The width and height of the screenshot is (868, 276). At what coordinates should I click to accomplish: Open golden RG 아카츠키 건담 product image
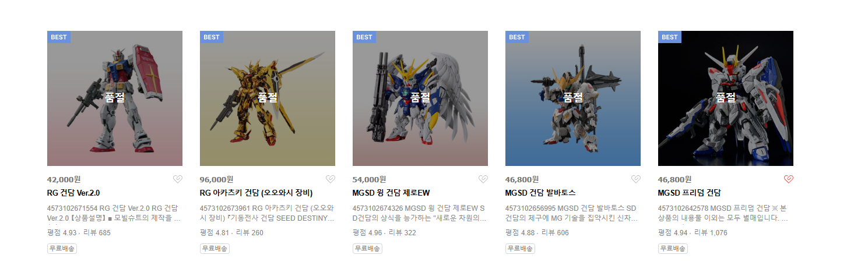268,98
